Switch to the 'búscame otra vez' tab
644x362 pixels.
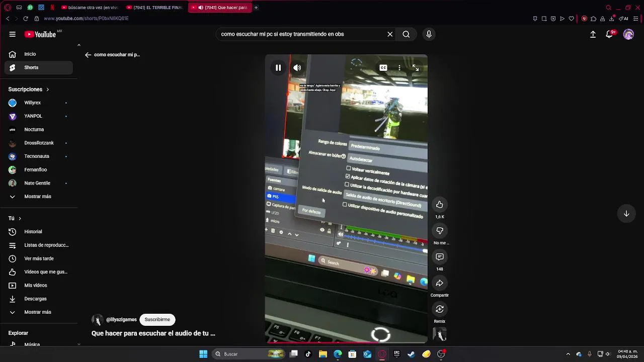pyautogui.click(x=90, y=8)
